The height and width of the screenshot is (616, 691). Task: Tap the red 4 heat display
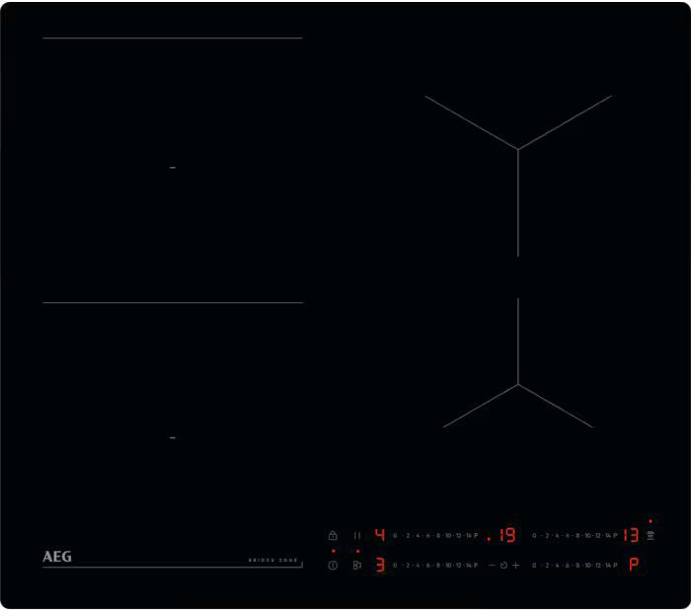pos(380,535)
